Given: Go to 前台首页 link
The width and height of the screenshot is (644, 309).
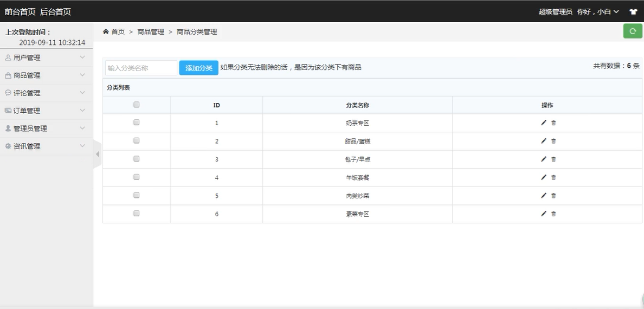Looking at the screenshot, I should [x=20, y=12].
